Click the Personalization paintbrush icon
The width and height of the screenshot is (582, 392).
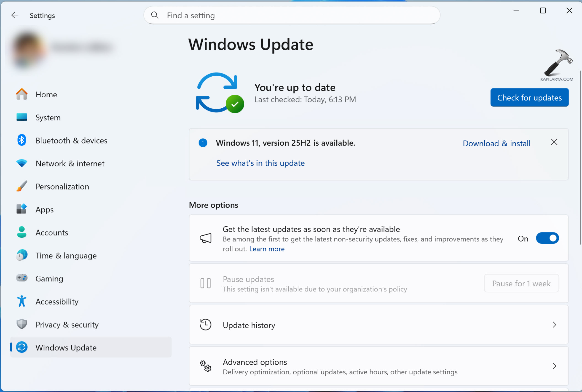(21, 186)
